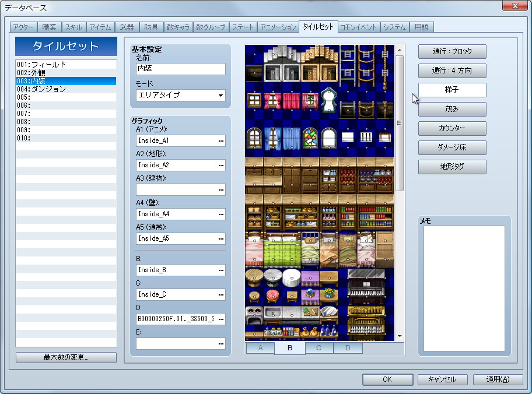The image size is (532, 394).
Task: Select the crystal ball table tile
Action: coord(310,296)
